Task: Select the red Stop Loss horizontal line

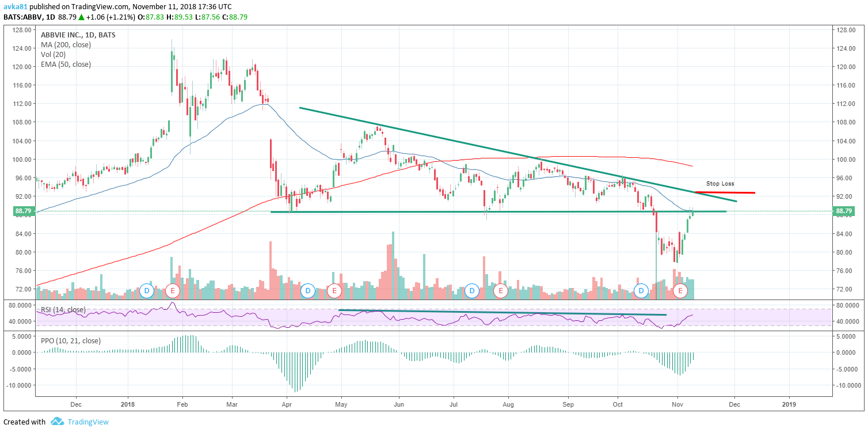Action: click(725, 192)
